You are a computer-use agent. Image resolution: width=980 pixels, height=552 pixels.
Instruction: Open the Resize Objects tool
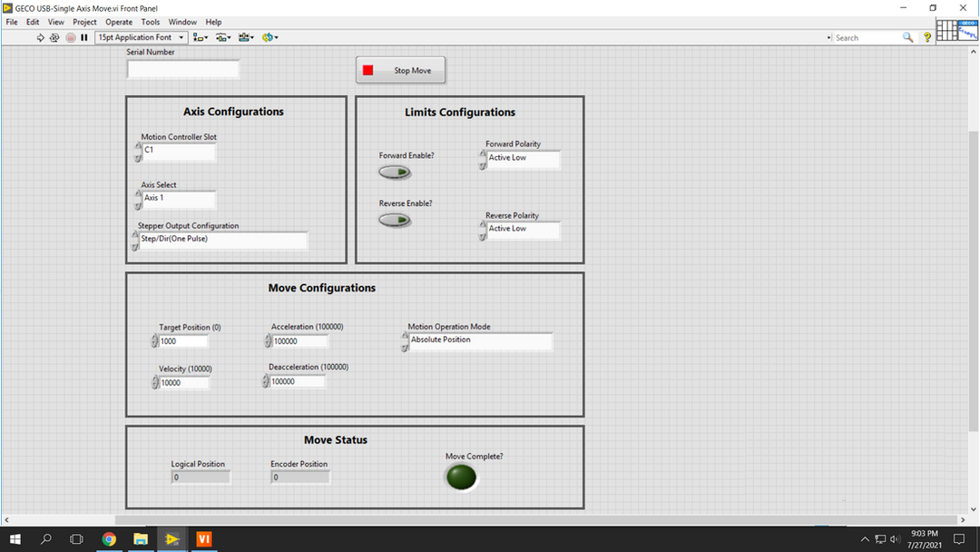246,37
